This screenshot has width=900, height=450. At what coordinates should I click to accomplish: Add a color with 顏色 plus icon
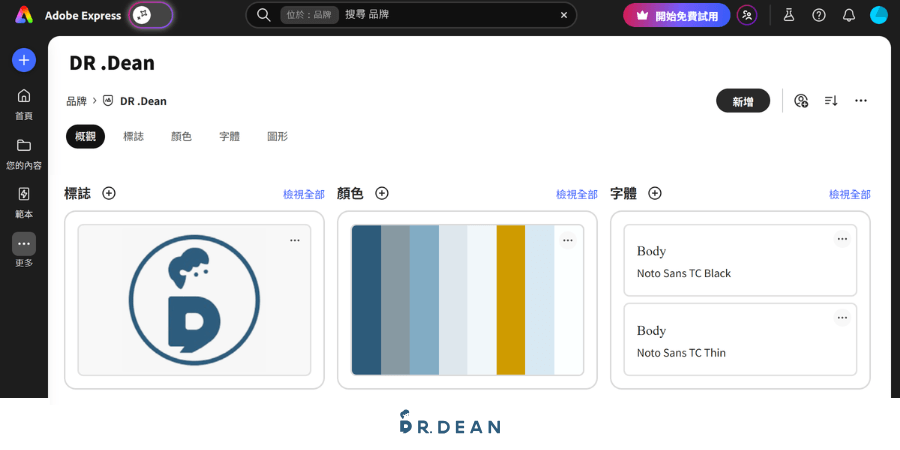pos(382,193)
